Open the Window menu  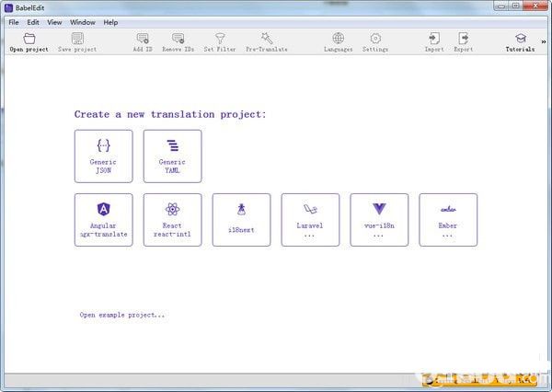(83, 22)
